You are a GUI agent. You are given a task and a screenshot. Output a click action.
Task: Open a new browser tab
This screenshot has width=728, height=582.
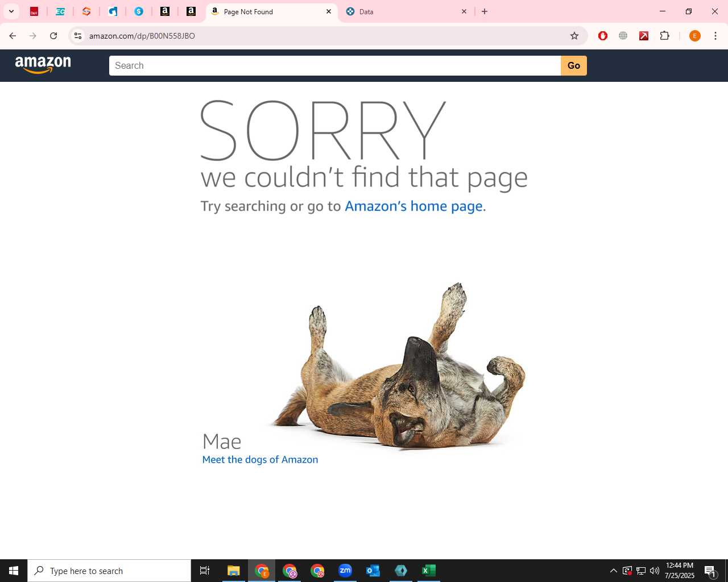(485, 11)
